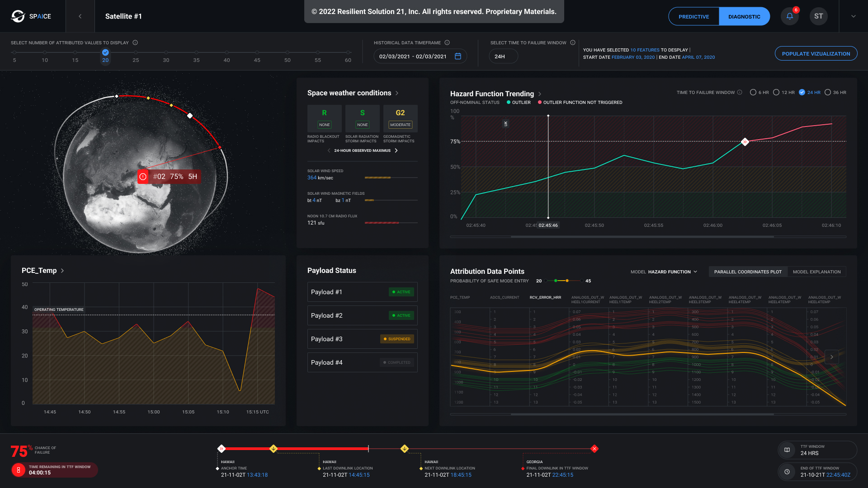This screenshot has height=488, width=868.
Task: Open the Hazard Function model dropdown
Action: 673,272
